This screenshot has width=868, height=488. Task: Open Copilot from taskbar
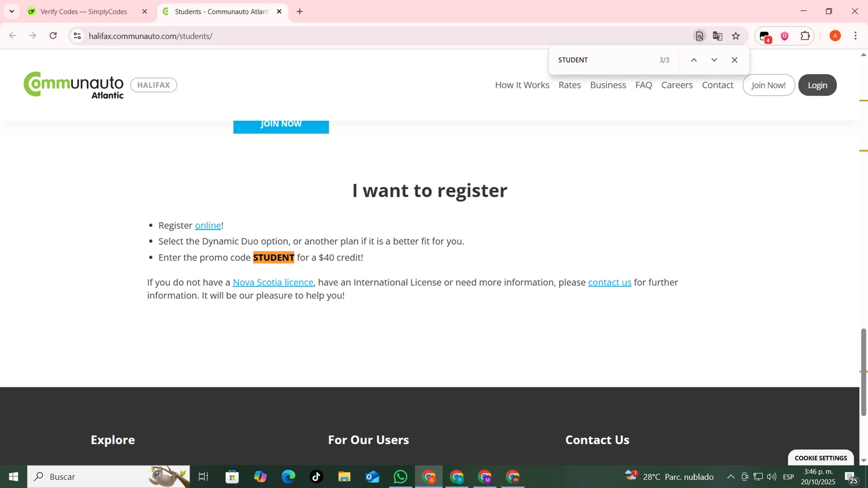coord(260,477)
